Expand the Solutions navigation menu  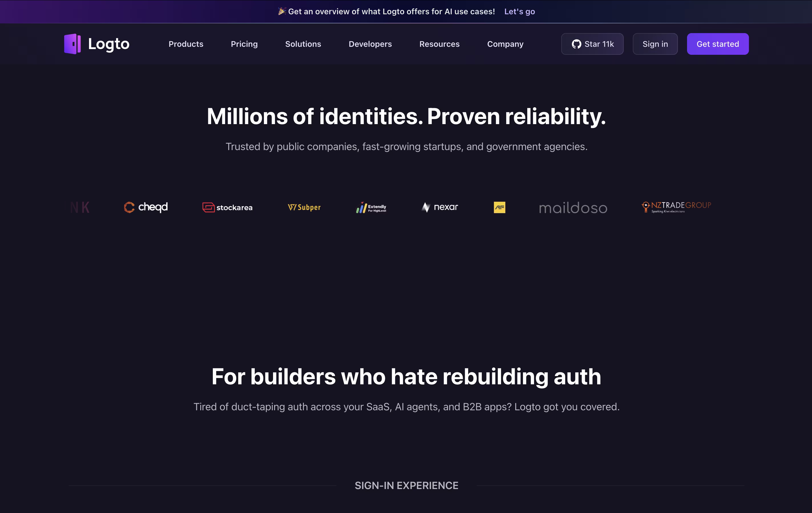click(303, 44)
